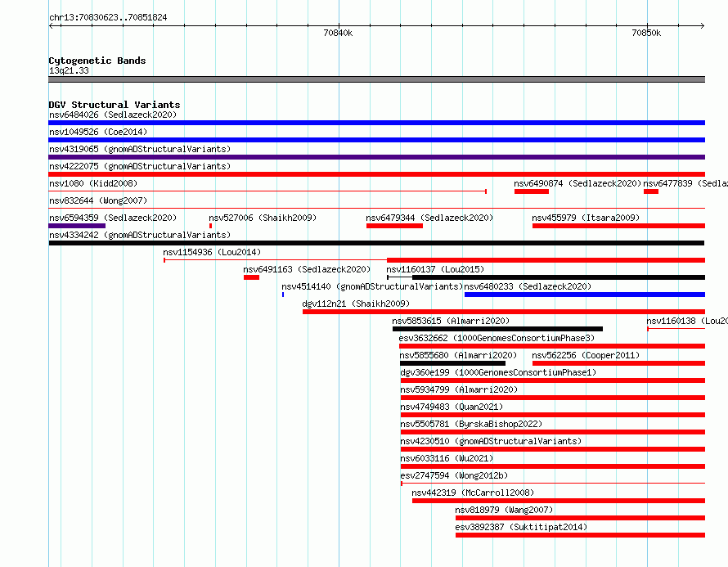This screenshot has width=728, height=567.
Task: Click the nsv1080 (Kidd2008) label
Action: [x=93, y=183]
